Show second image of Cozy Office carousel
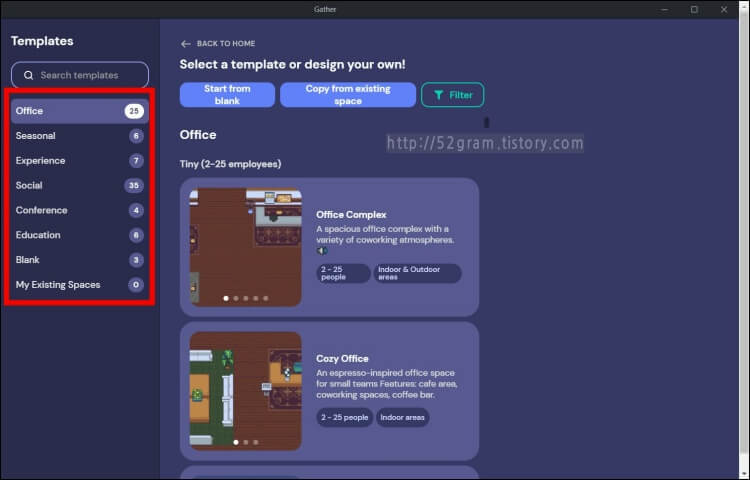 click(x=246, y=442)
